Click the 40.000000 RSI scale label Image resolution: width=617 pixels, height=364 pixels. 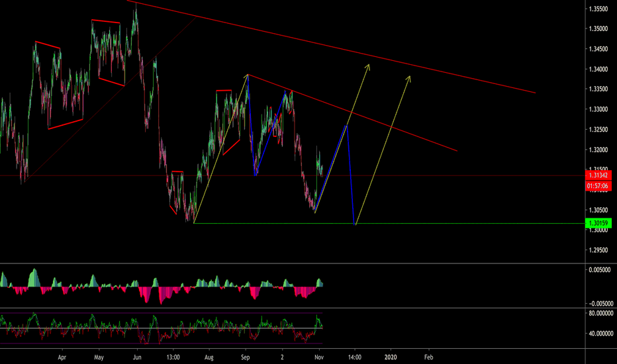pyautogui.click(x=601, y=334)
